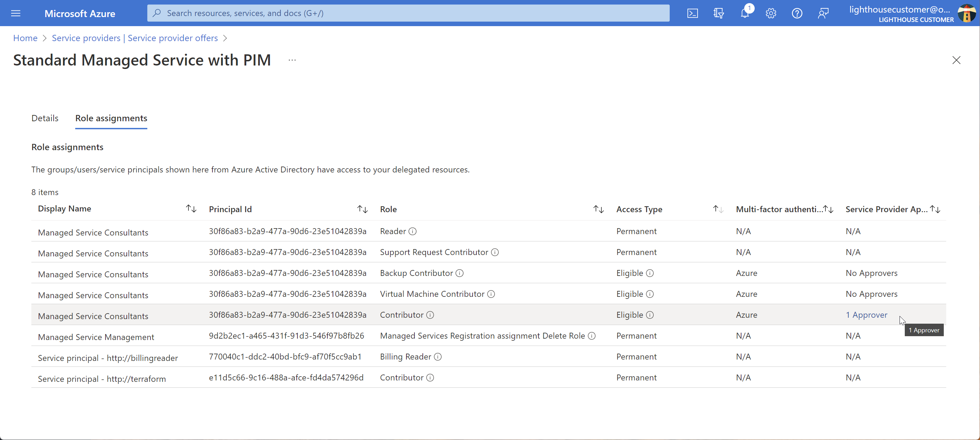Viewport: 980px width, 440px height.
Task: Open the portal hamburger menu
Action: tap(16, 13)
